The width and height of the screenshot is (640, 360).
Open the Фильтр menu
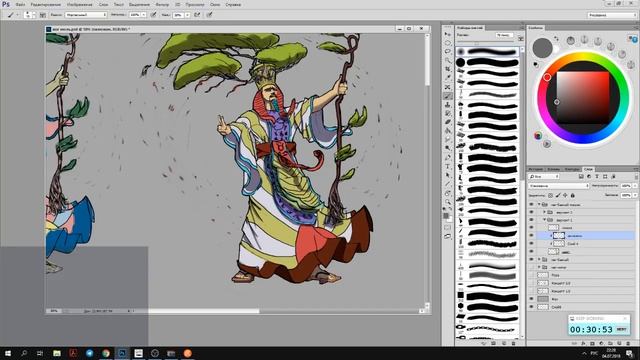tap(162, 4)
